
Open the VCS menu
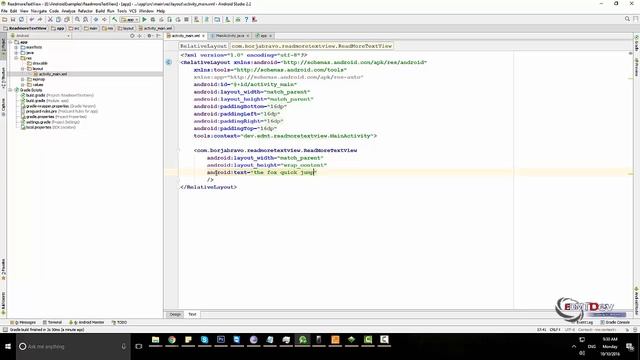coord(133,11)
